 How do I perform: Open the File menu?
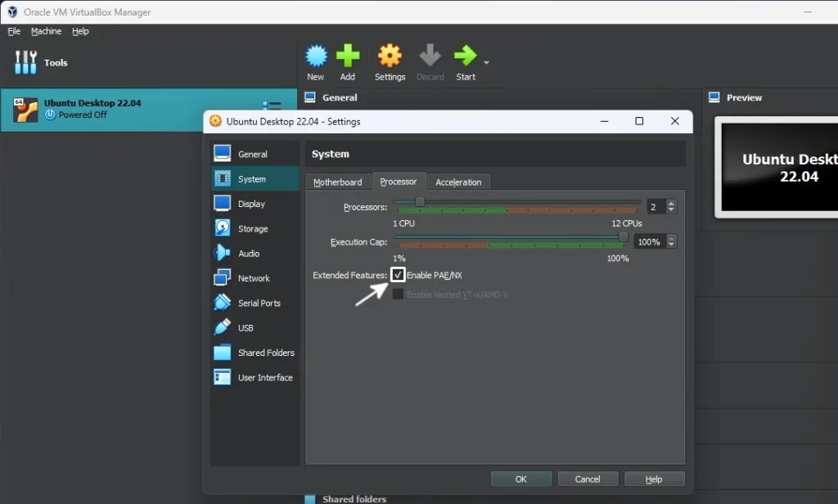coord(14,31)
